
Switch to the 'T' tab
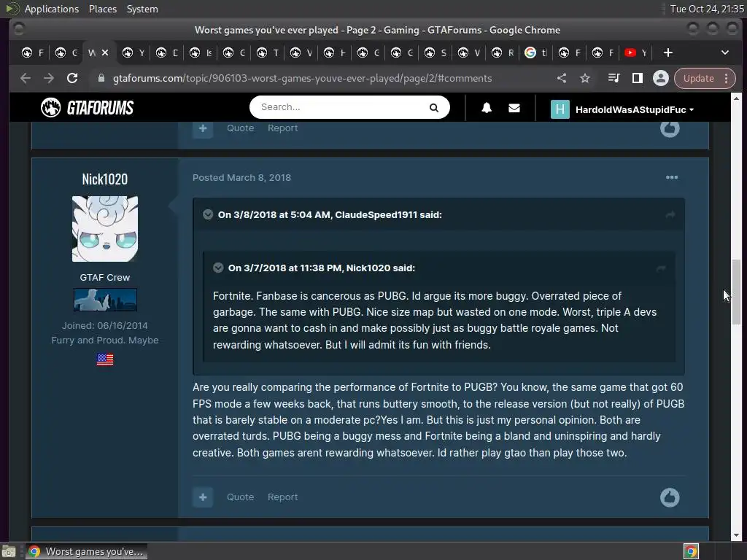point(268,52)
